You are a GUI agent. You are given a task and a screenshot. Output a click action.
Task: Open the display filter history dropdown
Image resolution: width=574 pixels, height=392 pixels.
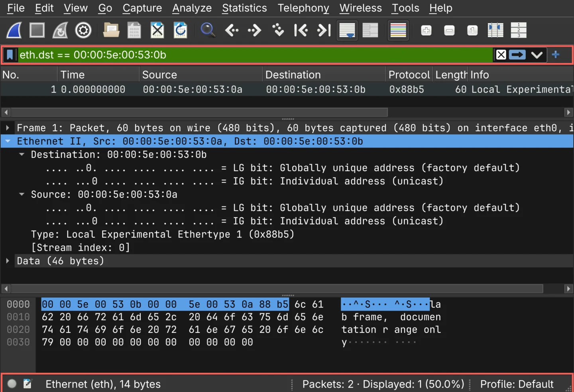537,55
